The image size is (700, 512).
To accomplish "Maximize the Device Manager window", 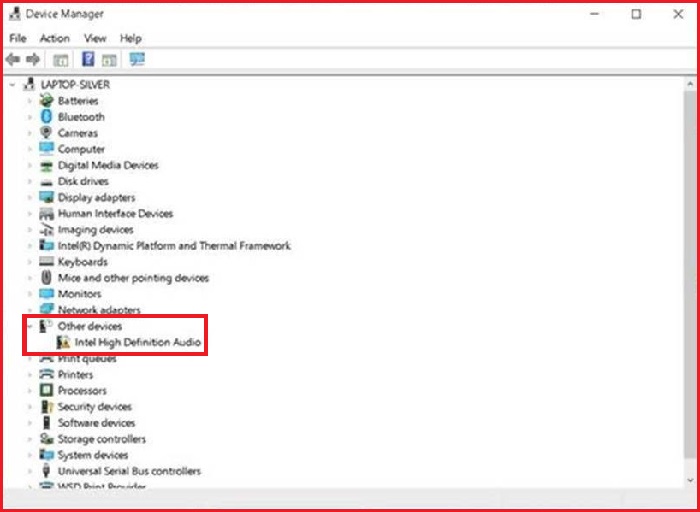I will 636,14.
